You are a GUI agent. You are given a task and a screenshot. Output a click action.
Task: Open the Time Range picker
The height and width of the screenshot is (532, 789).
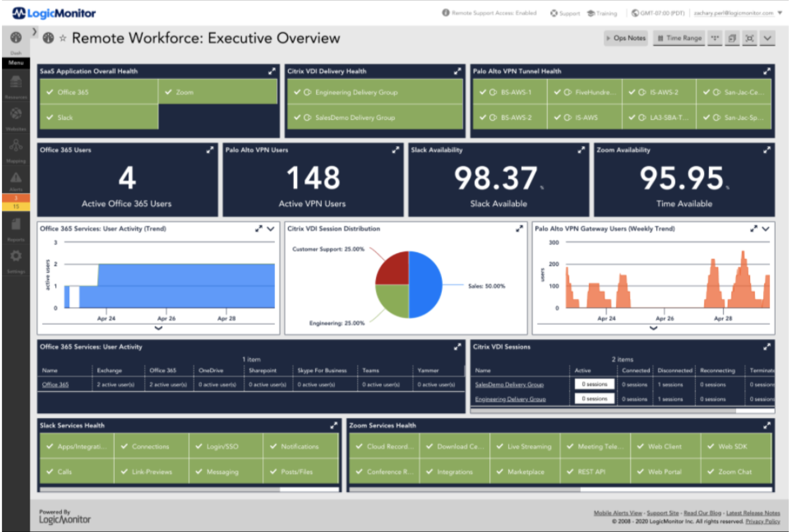679,38
